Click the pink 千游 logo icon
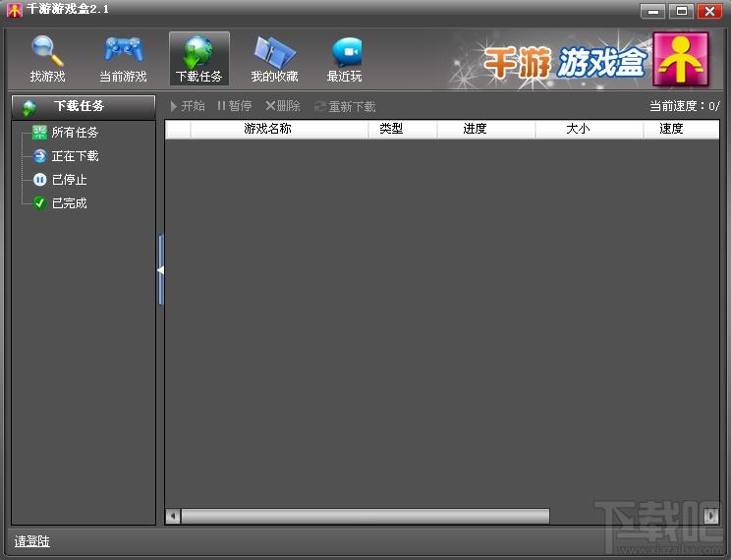 pos(681,59)
